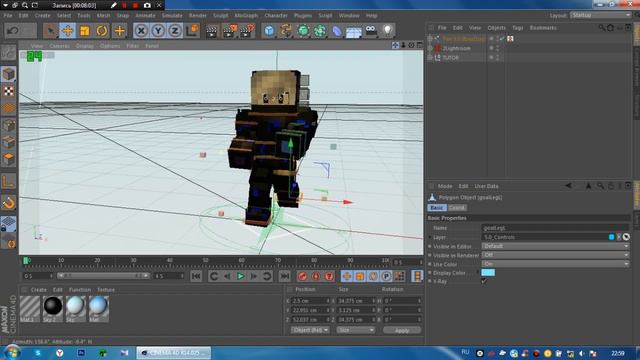The width and height of the screenshot is (640, 360).
Task: Open the Simulate menu
Action: 172,16
